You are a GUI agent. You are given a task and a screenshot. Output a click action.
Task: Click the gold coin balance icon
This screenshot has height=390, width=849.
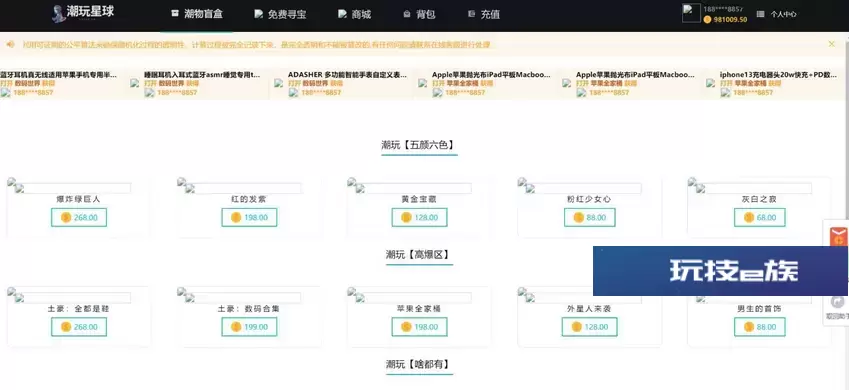point(707,20)
